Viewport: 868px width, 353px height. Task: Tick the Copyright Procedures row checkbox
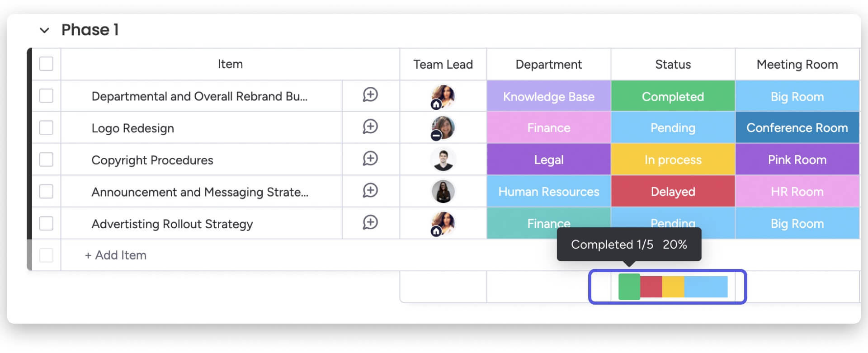[46, 160]
